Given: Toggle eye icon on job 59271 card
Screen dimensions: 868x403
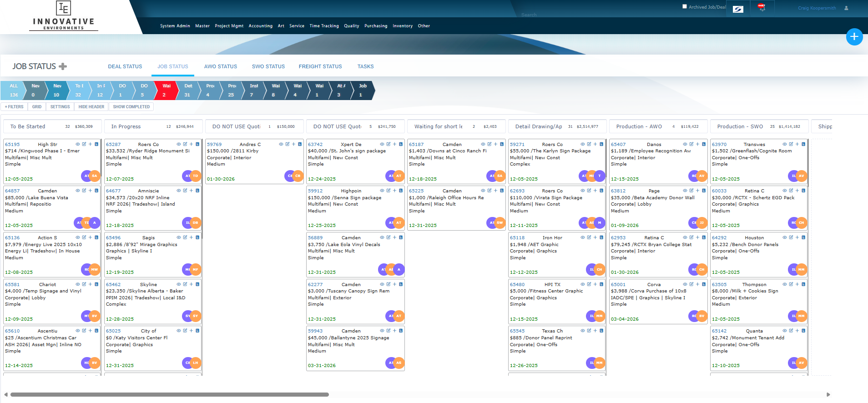Looking at the screenshot, I should pyautogui.click(x=583, y=144).
